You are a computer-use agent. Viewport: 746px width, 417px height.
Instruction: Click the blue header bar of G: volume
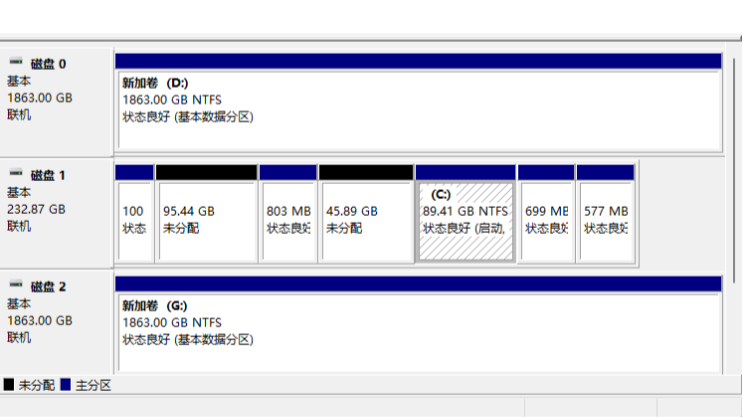point(418,284)
